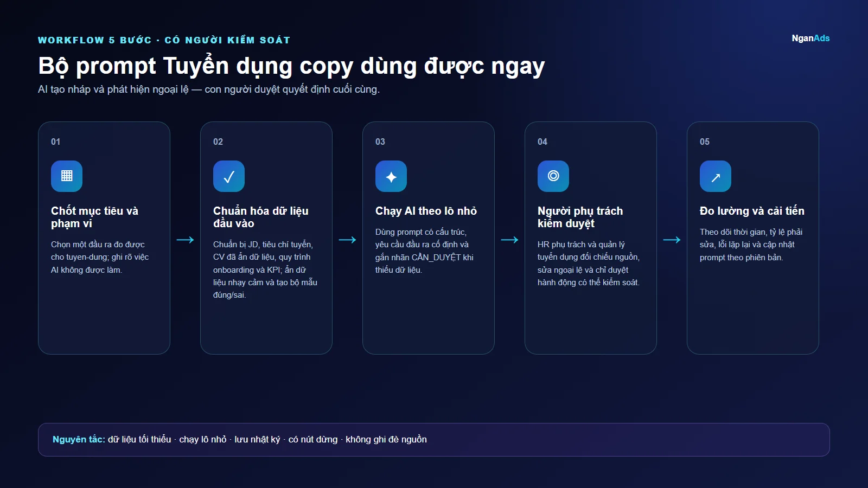Screen dimensions: 868x488
Task: Click description 'HR phụ trách và quản lý'
Action: [x=581, y=245]
